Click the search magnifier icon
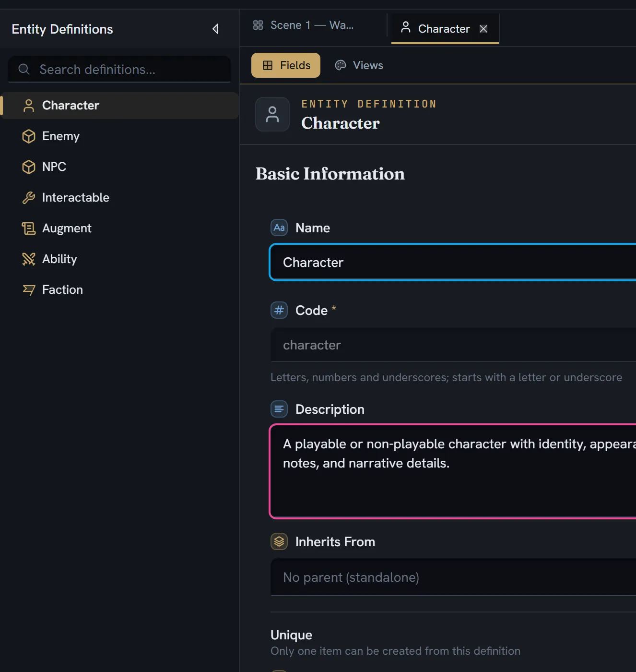Viewport: 636px width, 672px height. 24,70
